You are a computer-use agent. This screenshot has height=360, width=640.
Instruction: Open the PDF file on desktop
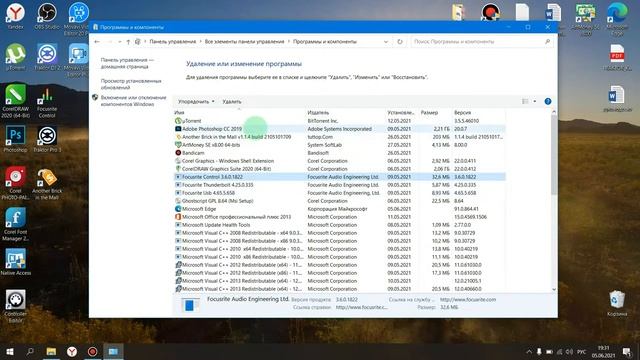tap(617, 57)
